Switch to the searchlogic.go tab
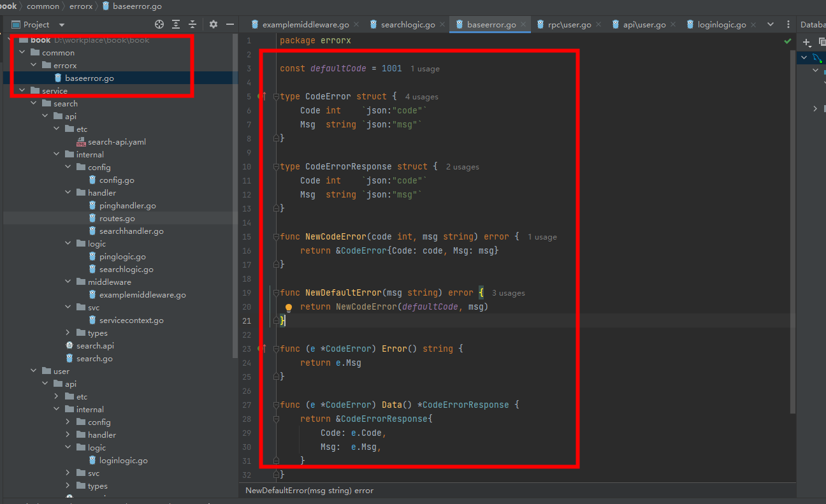The image size is (826, 504). pyautogui.click(x=408, y=24)
